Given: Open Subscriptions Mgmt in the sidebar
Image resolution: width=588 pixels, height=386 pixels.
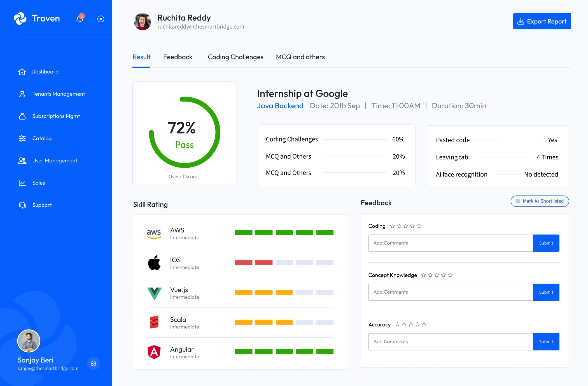Looking at the screenshot, I should 56,116.
